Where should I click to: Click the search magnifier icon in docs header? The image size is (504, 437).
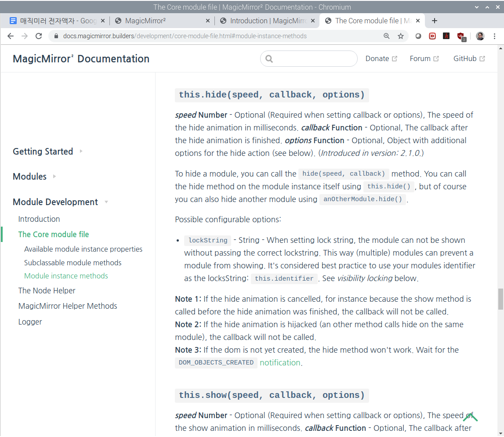[x=269, y=59]
